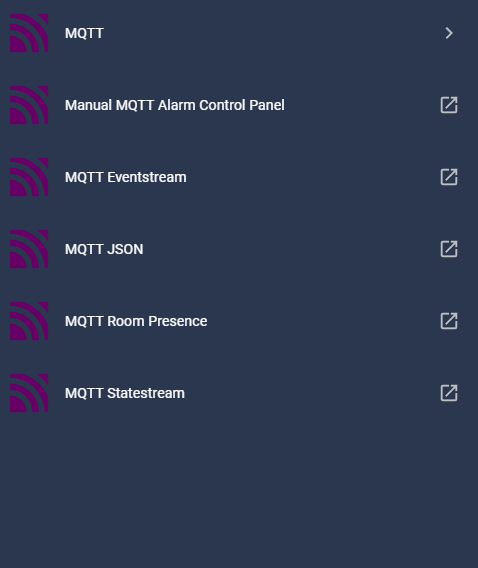This screenshot has width=478, height=568.
Task: Click the purple logo beside MQTT JSON
Action: (x=29, y=249)
